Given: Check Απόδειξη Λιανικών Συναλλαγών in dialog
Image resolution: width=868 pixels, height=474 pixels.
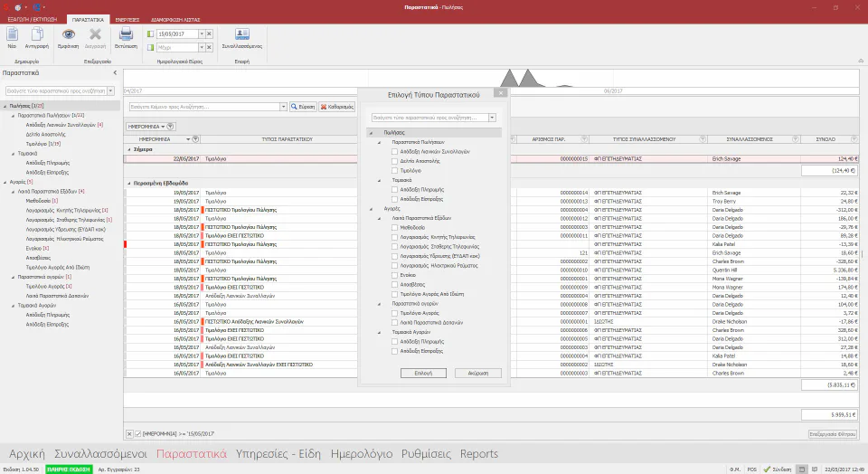Looking at the screenshot, I should coord(395,152).
